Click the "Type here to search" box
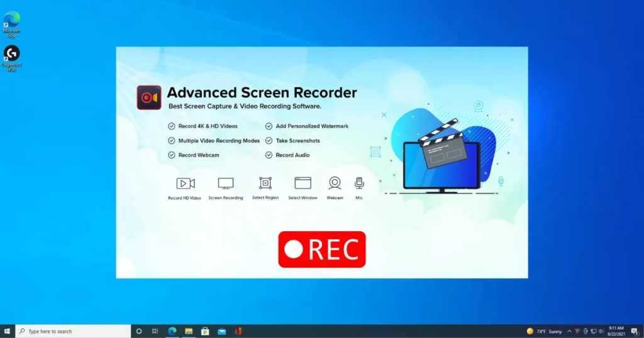 click(73, 331)
